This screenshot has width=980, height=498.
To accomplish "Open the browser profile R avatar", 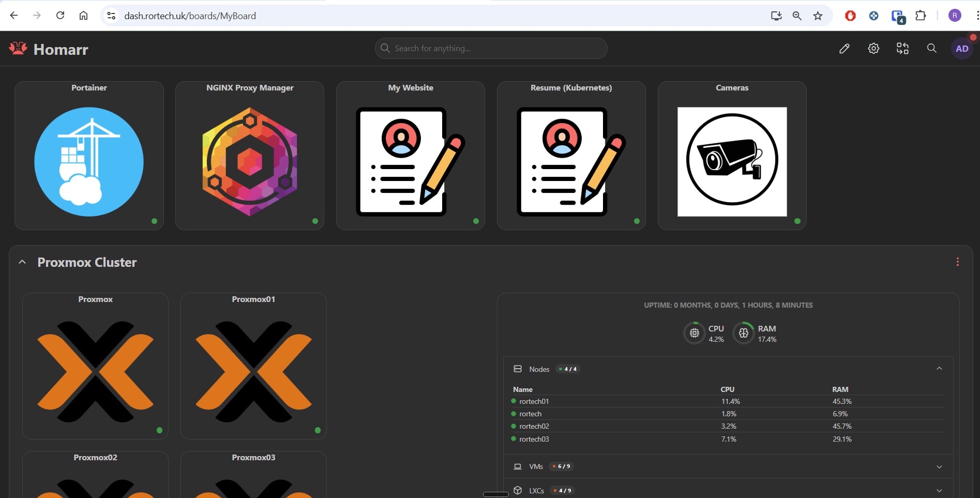I will (955, 16).
